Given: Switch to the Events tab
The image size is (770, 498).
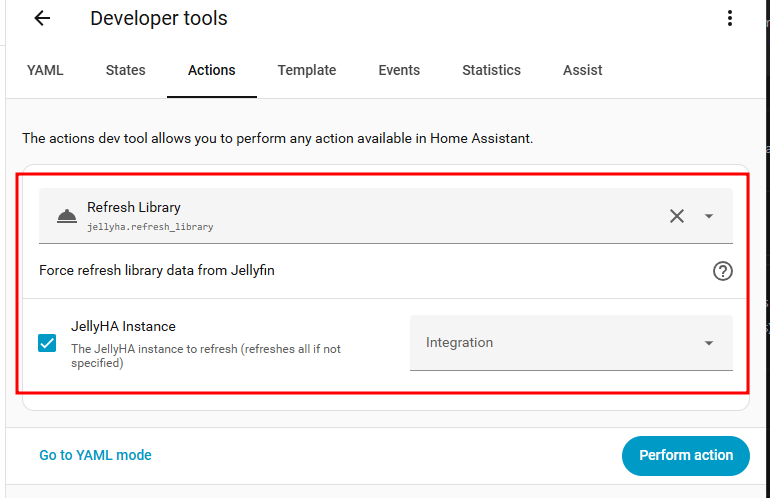Looking at the screenshot, I should (x=399, y=70).
